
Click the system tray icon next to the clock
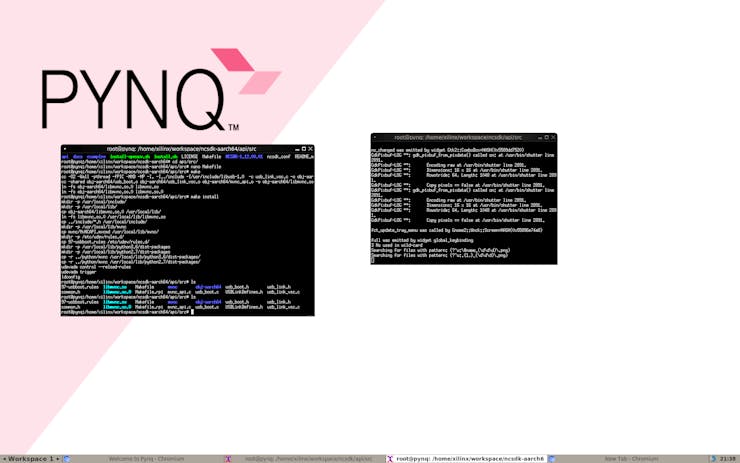[x=713, y=459]
